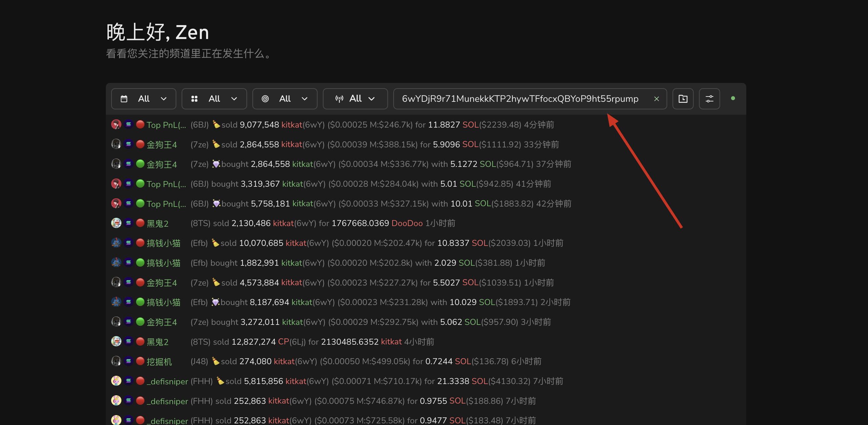Open the CP token link
Image resolution: width=868 pixels, height=425 pixels.
click(x=283, y=341)
